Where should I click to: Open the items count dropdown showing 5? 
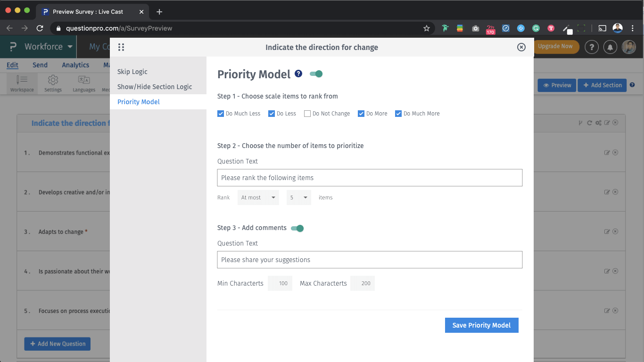click(x=298, y=197)
